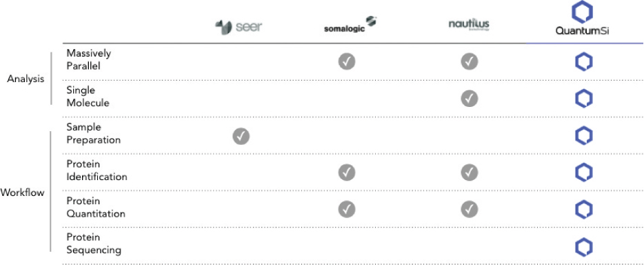Click Nautilus checkmark for Single Molecule

tap(469, 99)
